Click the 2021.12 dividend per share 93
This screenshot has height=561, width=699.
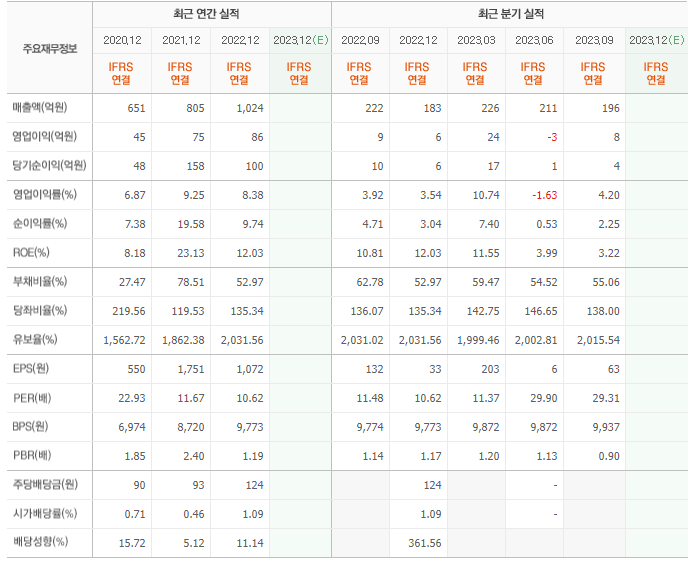198,485
